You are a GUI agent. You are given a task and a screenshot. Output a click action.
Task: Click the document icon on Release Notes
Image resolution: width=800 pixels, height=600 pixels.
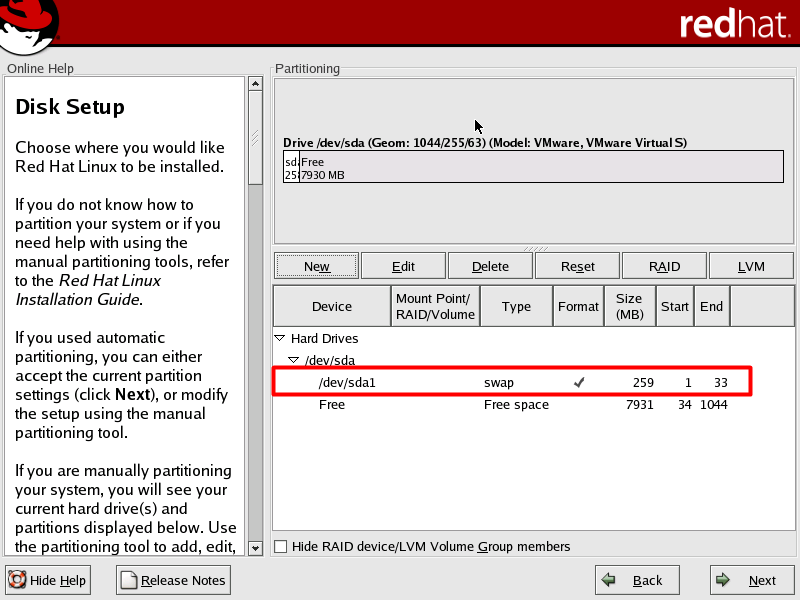[x=129, y=580]
